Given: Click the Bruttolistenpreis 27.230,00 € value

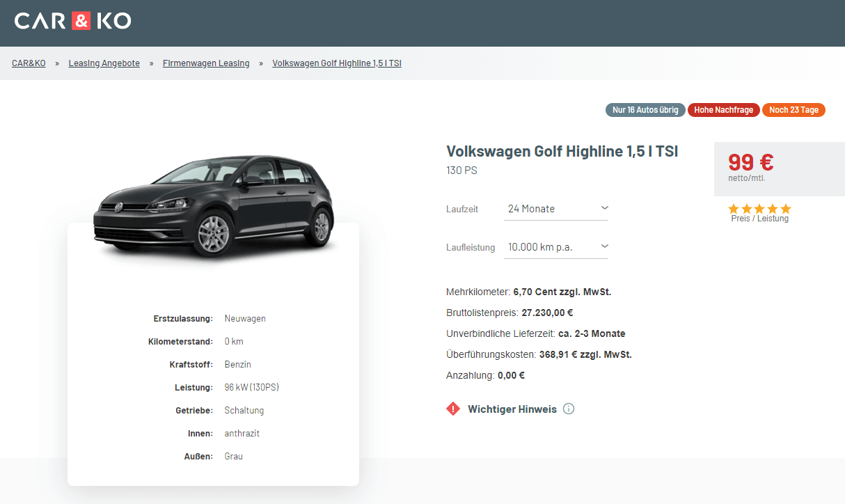Looking at the screenshot, I should [x=547, y=313].
